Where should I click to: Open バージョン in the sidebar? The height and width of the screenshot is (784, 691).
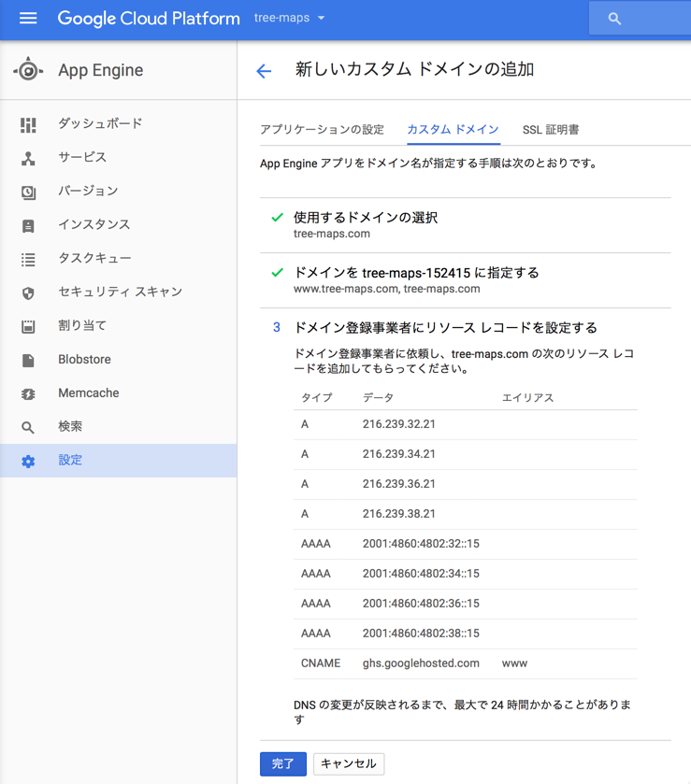(88, 191)
